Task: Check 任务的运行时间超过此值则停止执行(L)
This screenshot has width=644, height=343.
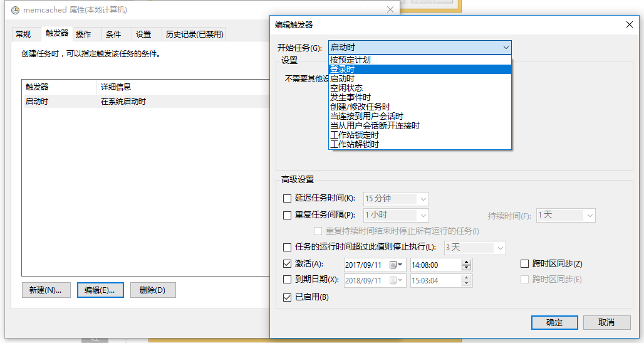Action: pyautogui.click(x=287, y=248)
